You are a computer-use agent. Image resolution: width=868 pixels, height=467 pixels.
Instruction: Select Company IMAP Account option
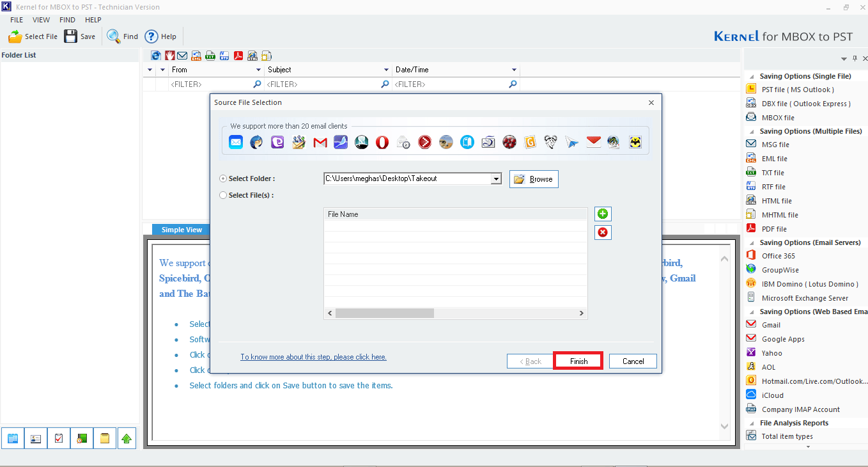coord(793,409)
